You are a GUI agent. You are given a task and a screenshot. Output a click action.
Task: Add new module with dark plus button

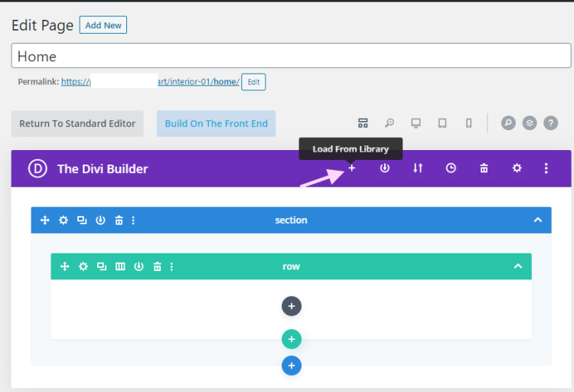[292, 306]
